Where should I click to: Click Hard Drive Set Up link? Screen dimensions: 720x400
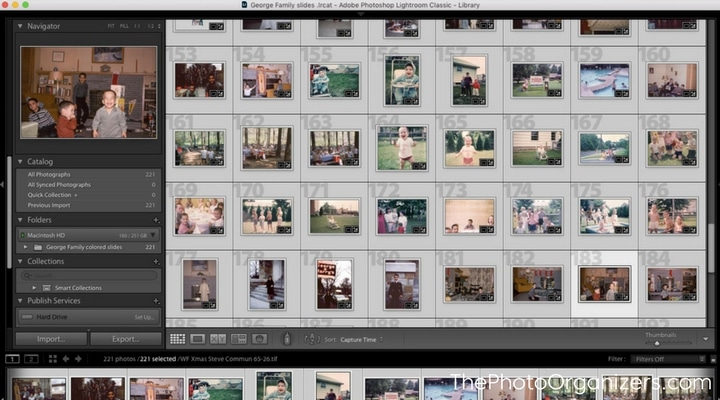click(144, 317)
